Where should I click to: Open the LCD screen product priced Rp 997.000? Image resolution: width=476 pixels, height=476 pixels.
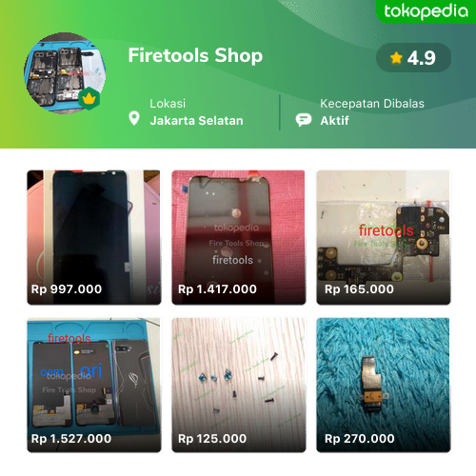[x=94, y=237]
